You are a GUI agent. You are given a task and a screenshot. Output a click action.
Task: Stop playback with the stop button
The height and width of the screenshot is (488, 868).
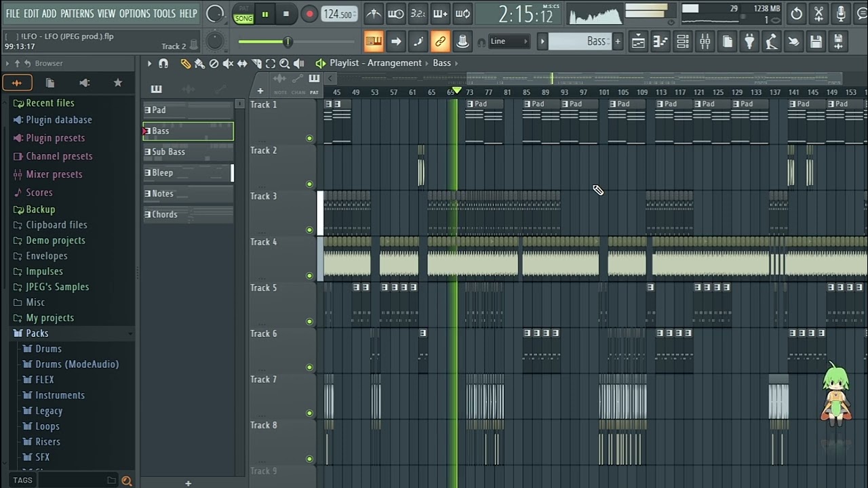[286, 14]
